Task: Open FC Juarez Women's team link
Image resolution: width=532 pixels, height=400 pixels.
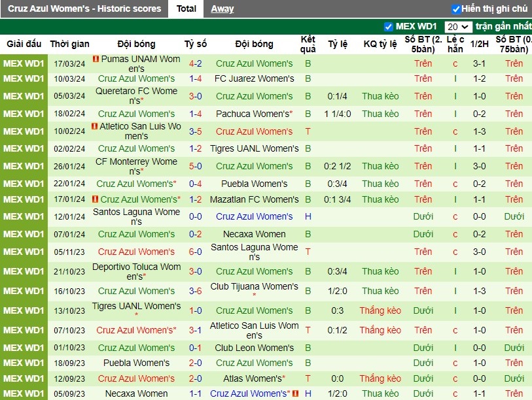Action: coord(254,78)
